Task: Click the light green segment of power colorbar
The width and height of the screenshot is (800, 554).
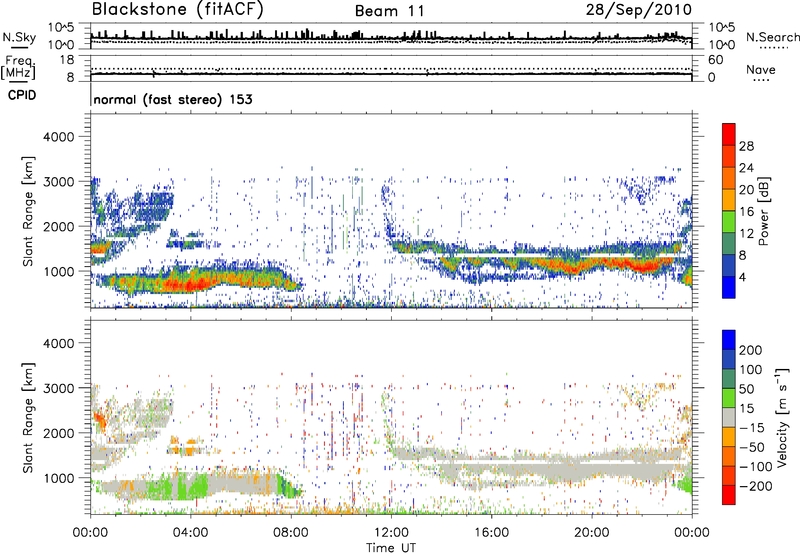Action: pos(729,222)
